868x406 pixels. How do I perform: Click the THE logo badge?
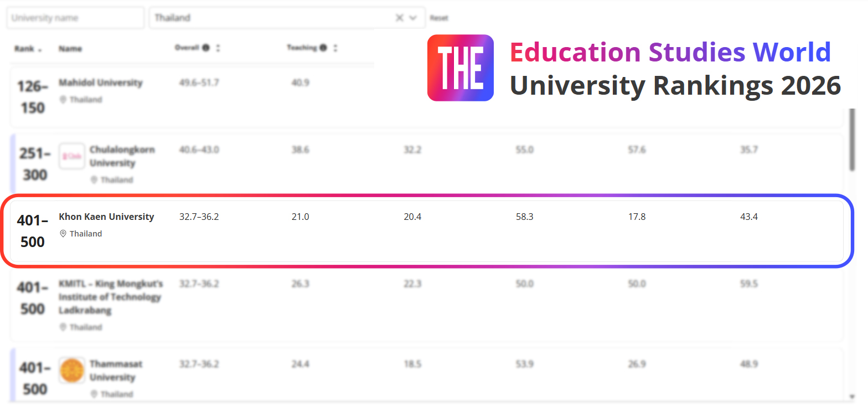coord(460,68)
